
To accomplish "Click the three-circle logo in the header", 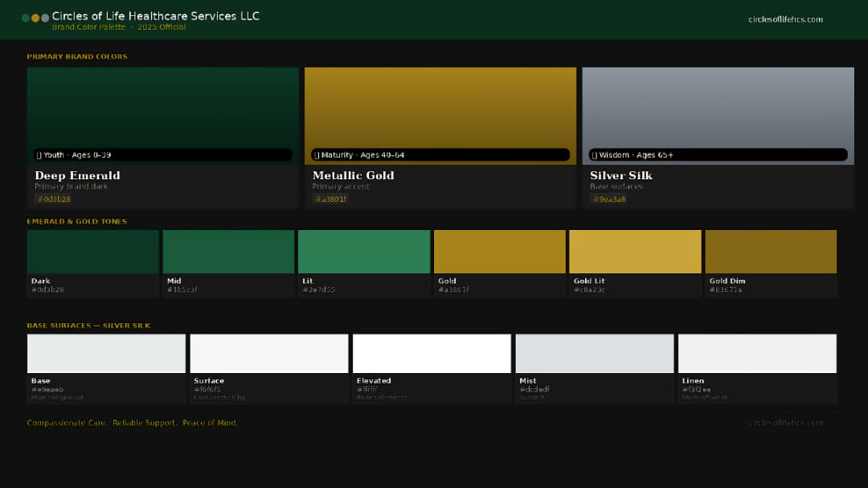I will click(35, 18).
